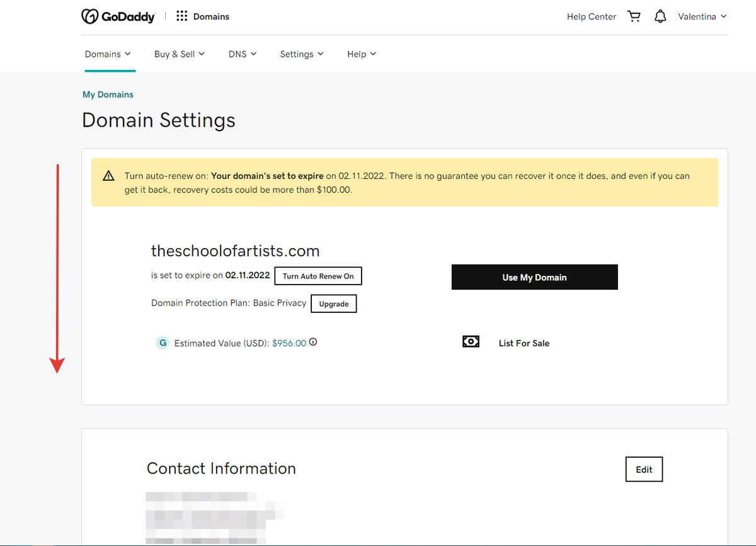Open the apps grid launcher icon
This screenshot has height=546, width=756.
pos(182,16)
